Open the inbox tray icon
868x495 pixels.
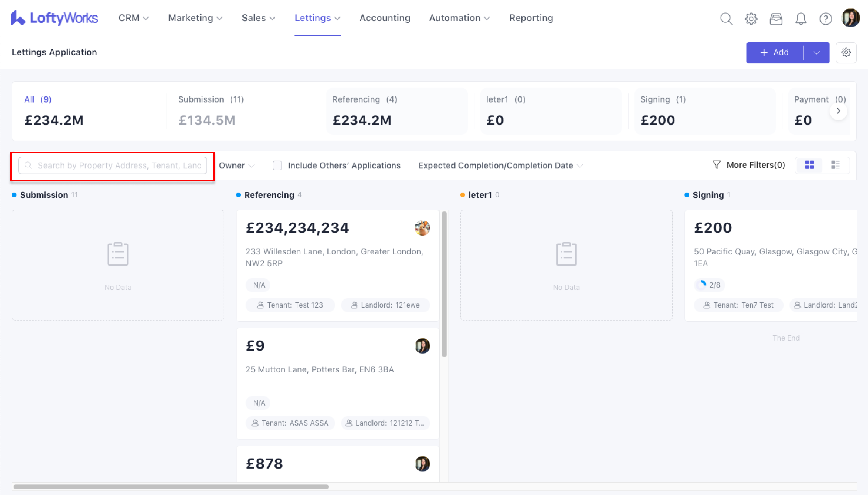tap(776, 19)
